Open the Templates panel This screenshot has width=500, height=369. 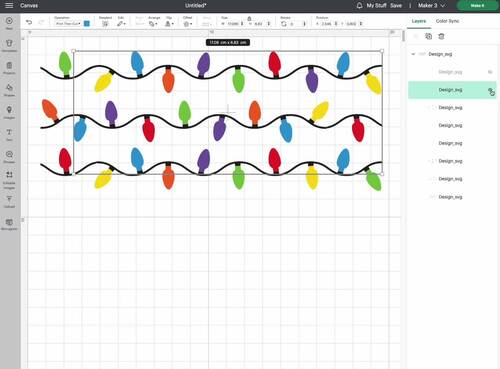(9, 45)
